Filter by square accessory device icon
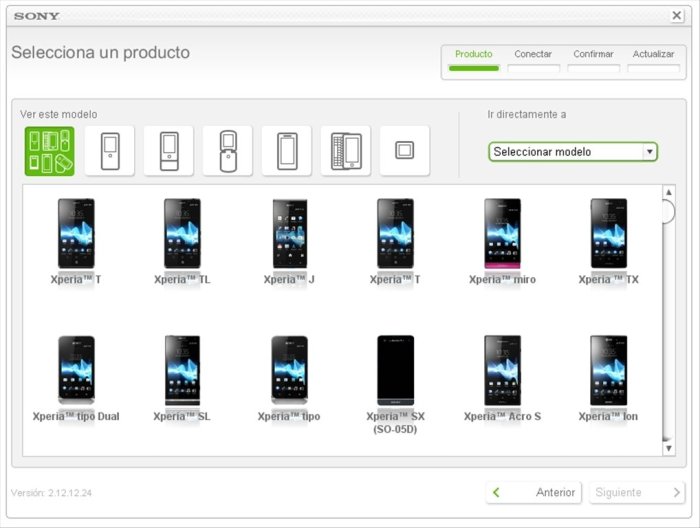Viewport: 700px width, 528px height. (x=404, y=151)
